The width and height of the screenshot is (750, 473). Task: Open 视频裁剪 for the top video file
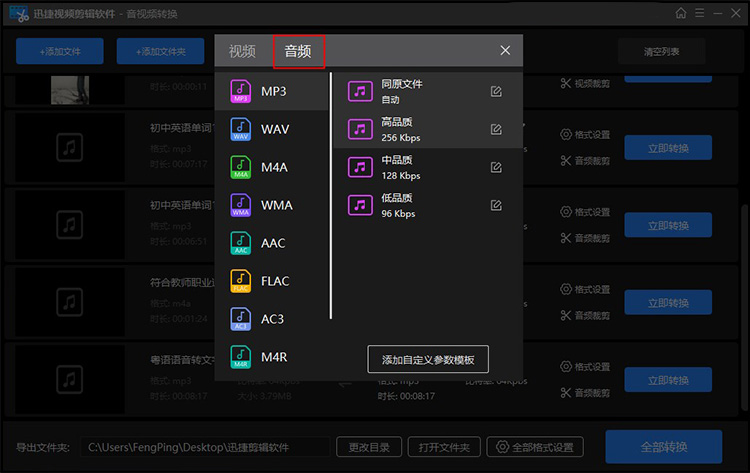[585, 84]
